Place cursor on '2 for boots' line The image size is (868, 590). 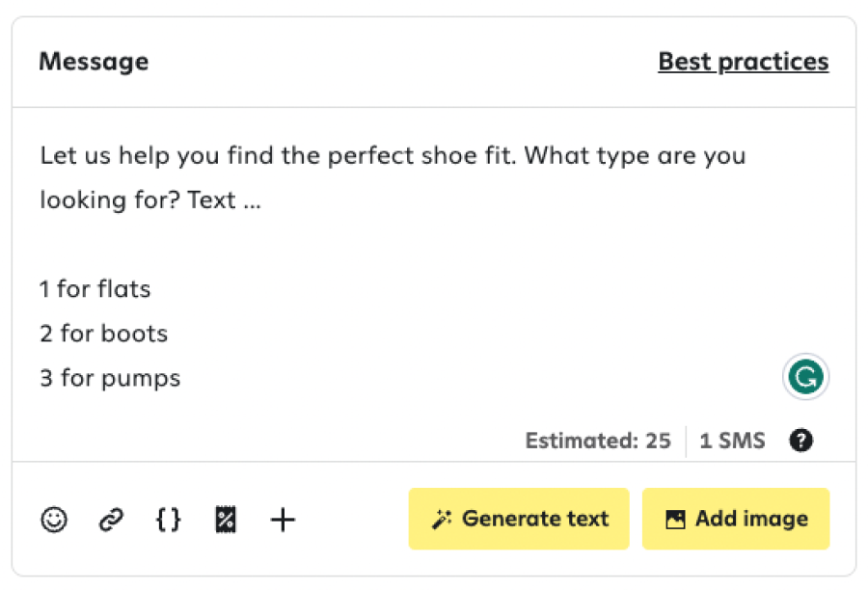[103, 334]
